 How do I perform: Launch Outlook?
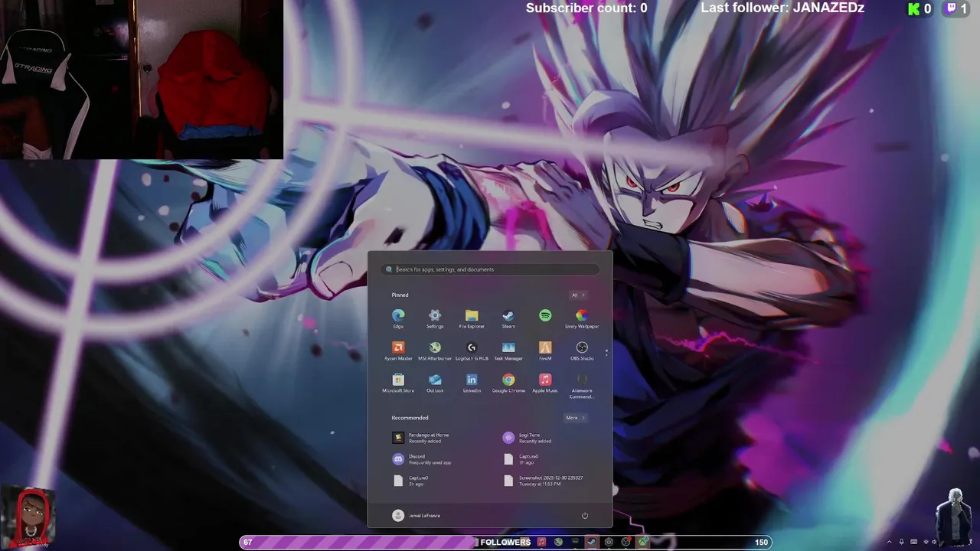pos(435,383)
